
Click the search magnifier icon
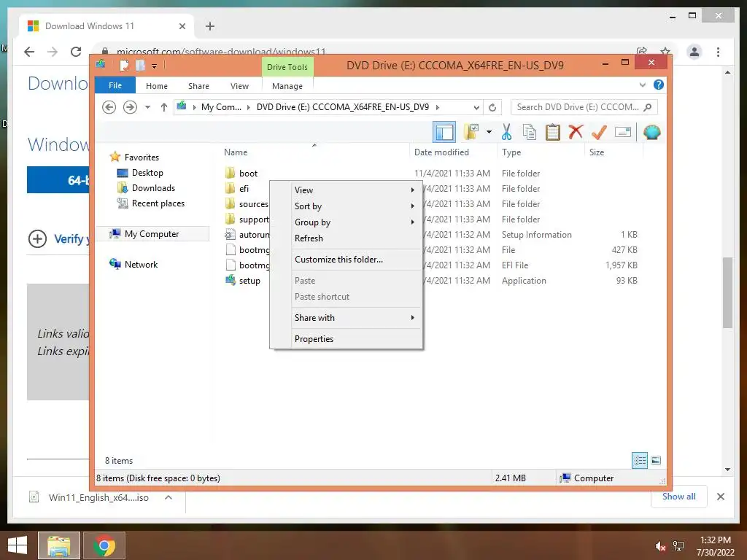648,107
